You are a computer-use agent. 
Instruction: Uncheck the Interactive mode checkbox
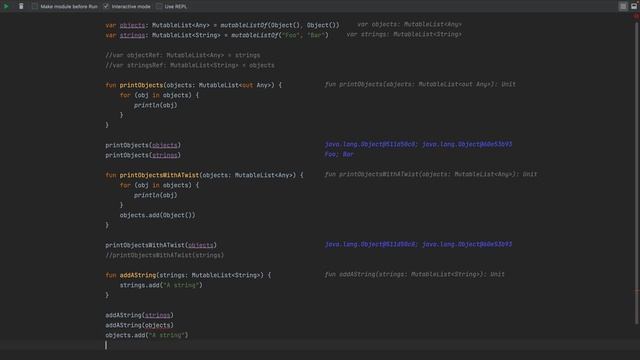click(x=106, y=6)
